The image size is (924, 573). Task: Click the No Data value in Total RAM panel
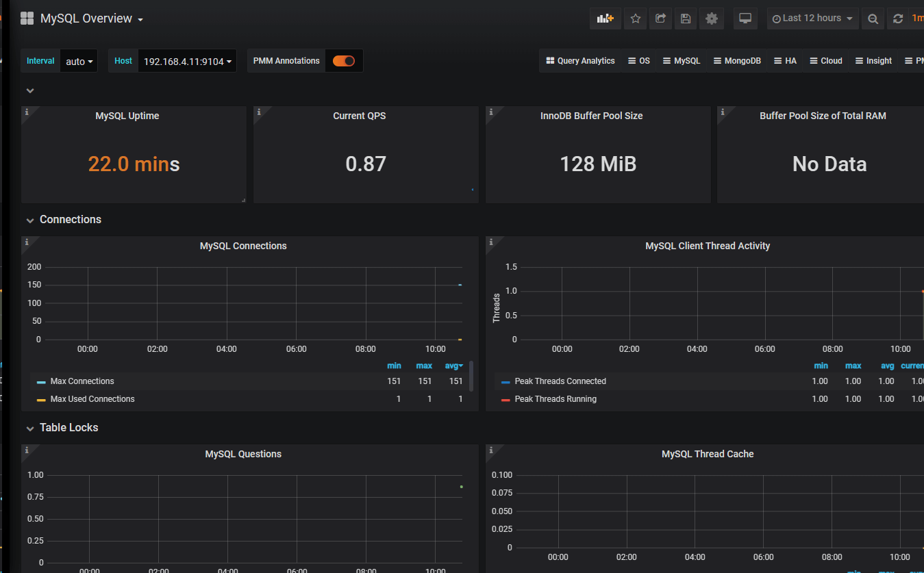click(x=829, y=164)
